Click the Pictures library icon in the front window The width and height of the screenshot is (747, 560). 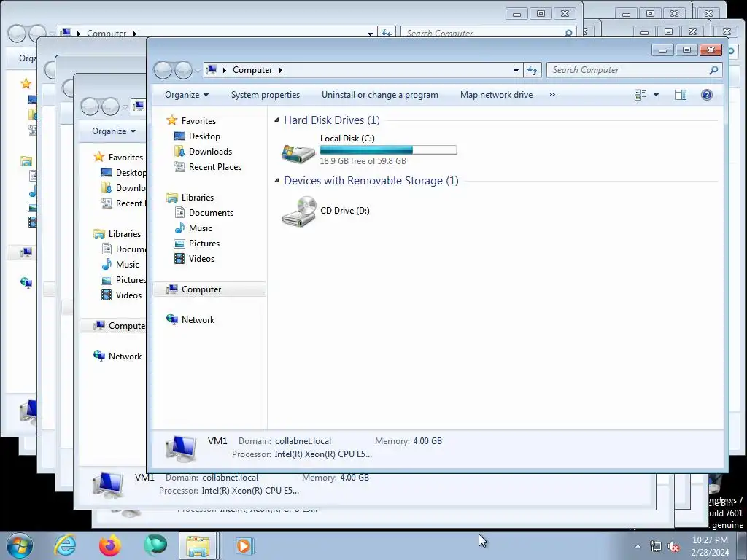(179, 244)
